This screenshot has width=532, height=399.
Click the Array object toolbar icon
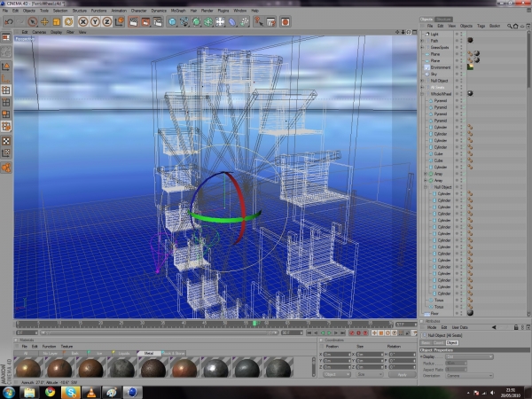(x=208, y=22)
